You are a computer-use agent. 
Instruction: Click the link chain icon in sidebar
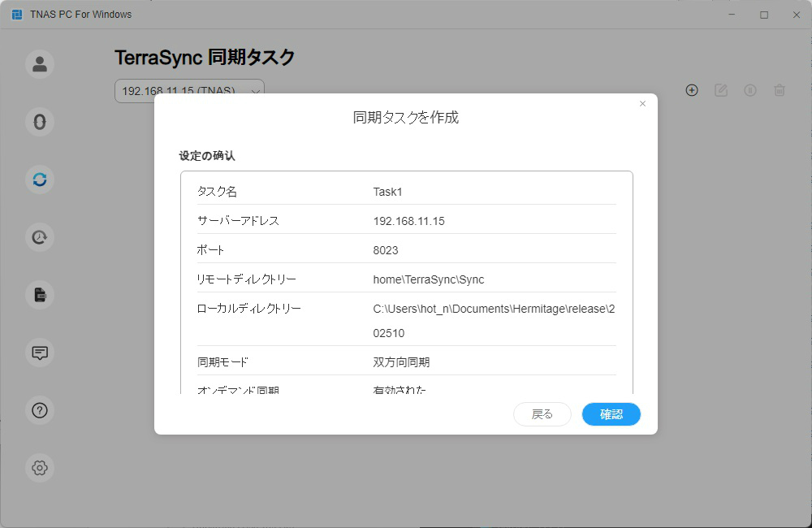click(40, 122)
